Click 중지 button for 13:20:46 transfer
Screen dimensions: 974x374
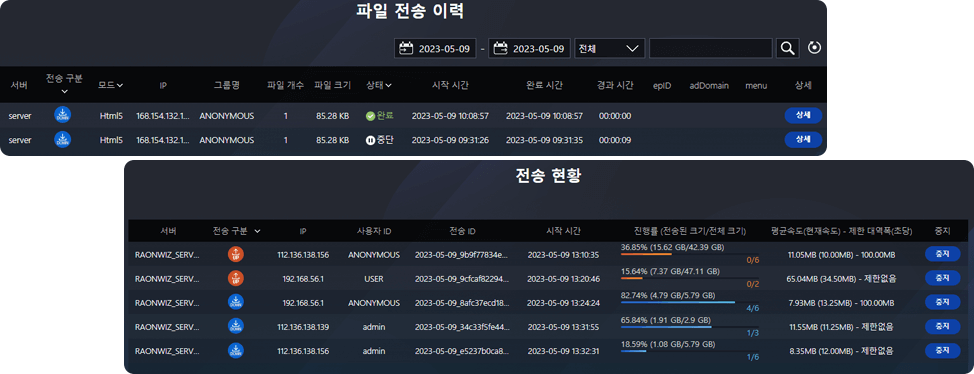click(x=942, y=278)
